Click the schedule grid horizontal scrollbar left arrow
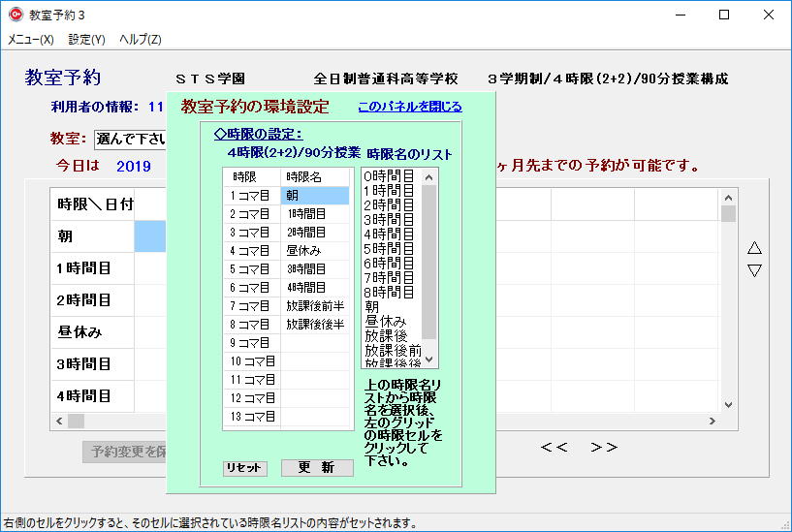This screenshot has height=532, width=792. pos(58,422)
